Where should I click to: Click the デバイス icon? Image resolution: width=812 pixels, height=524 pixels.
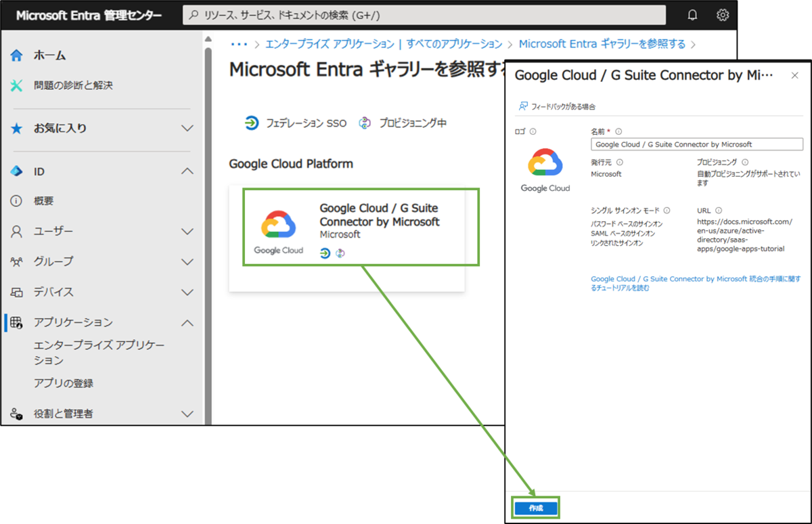click(17, 292)
